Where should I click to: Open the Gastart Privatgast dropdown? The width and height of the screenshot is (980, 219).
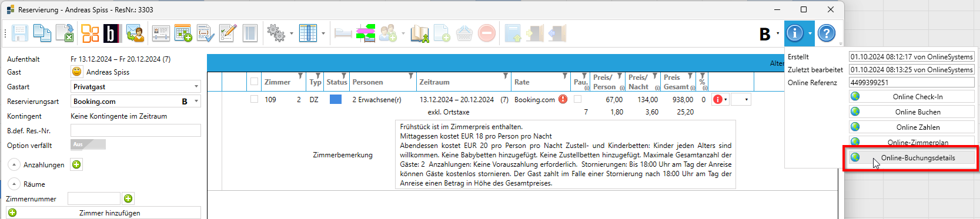[x=196, y=86]
